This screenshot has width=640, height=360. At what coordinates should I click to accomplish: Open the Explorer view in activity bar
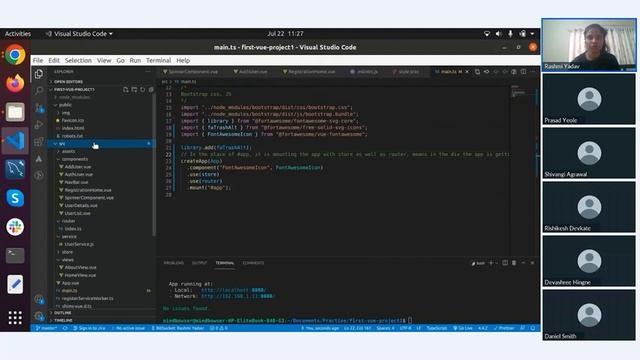[x=39, y=74]
